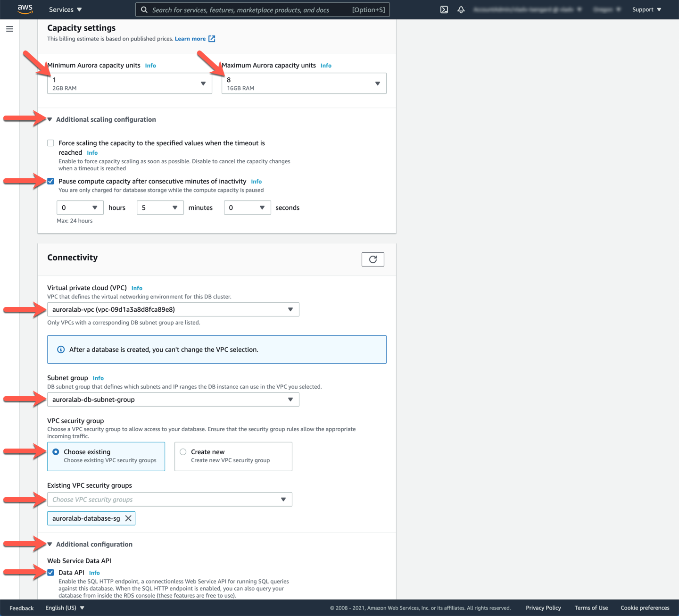Click the Connectivity refresh button

coord(373,259)
